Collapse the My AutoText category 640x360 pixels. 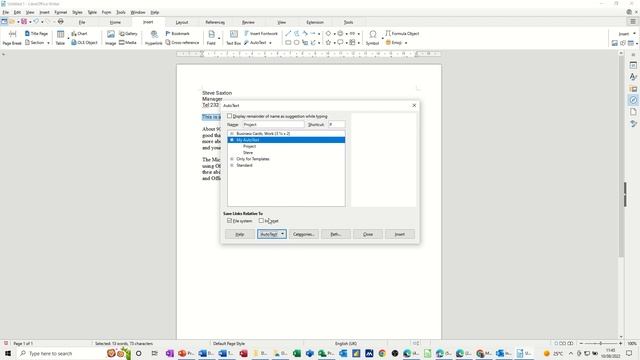[x=232, y=140]
